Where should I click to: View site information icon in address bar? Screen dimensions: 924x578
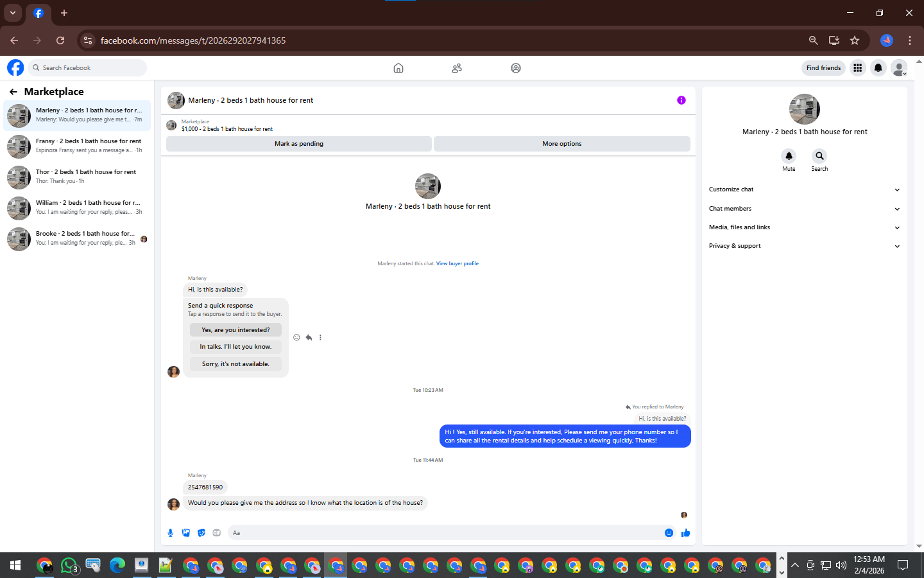(x=88, y=40)
